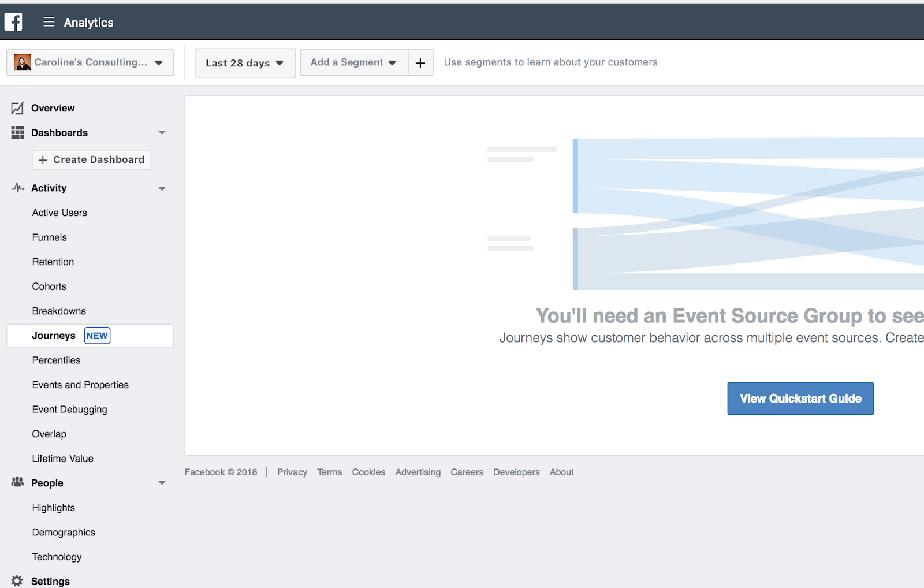924x588 pixels.
Task: Open the About footer link
Action: pos(562,472)
